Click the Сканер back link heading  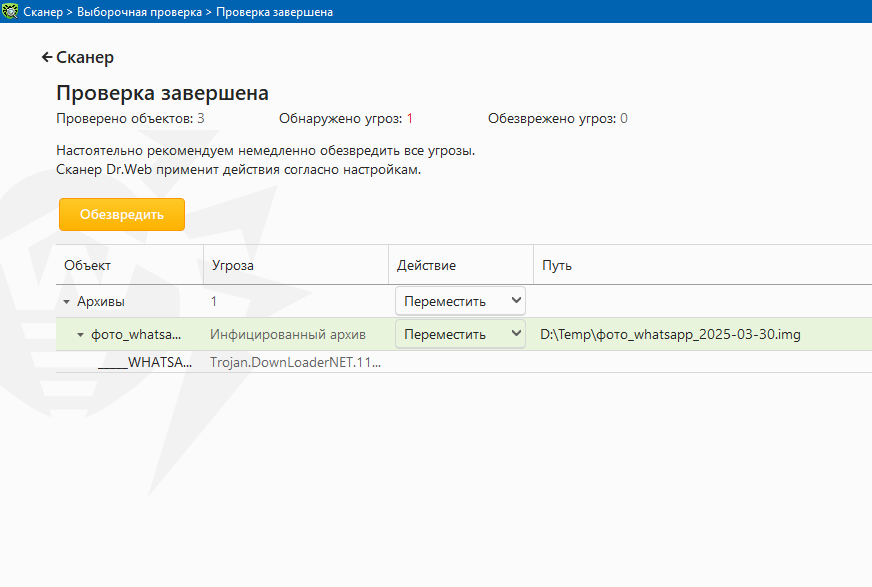[85, 57]
